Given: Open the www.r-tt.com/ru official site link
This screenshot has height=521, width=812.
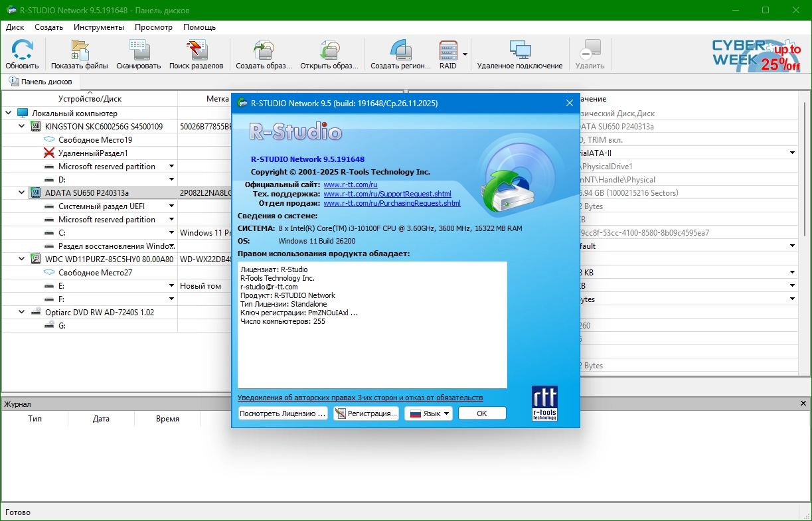Looking at the screenshot, I should (350, 185).
